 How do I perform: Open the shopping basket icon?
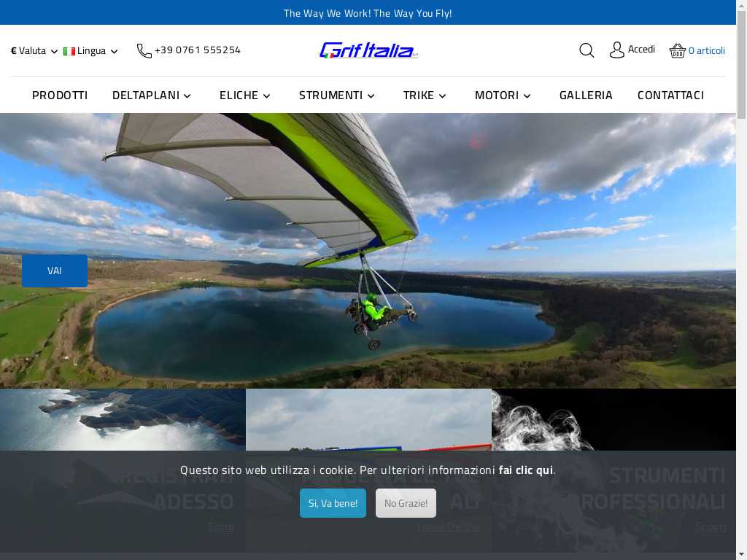[677, 50]
